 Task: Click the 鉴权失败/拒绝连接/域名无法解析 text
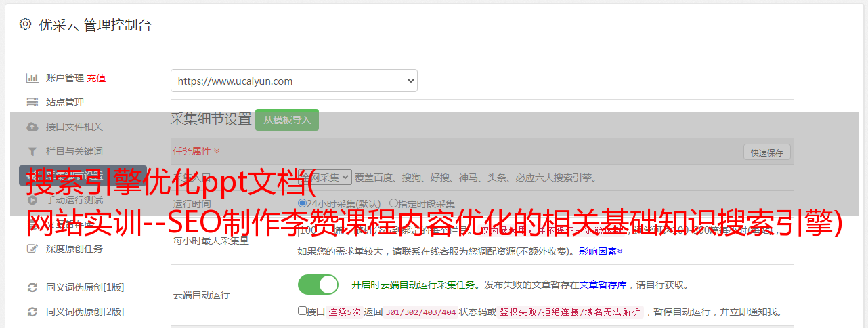[570, 312]
